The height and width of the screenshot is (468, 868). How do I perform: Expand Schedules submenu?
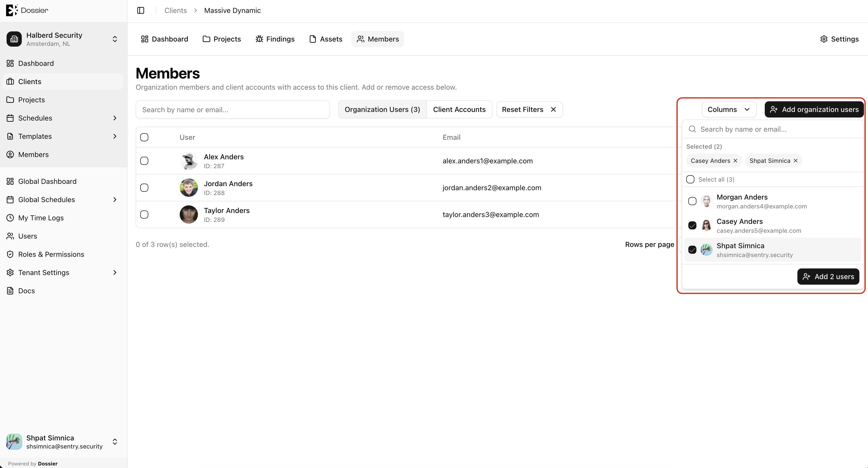pos(115,118)
